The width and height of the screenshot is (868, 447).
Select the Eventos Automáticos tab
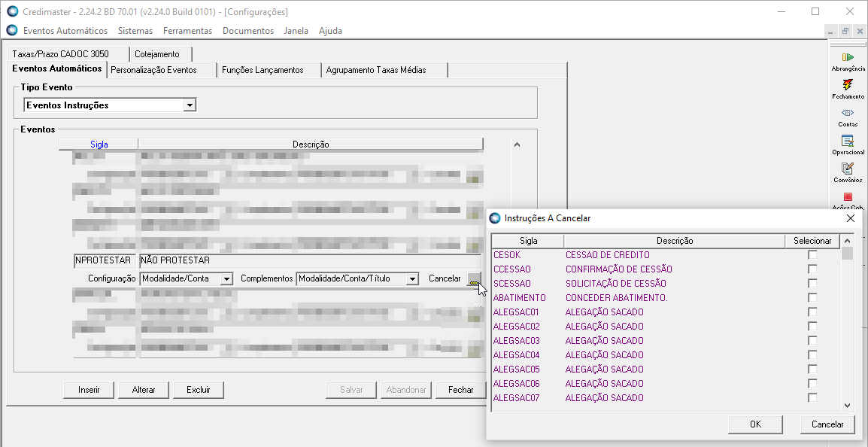pyautogui.click(x=56, y=68)
